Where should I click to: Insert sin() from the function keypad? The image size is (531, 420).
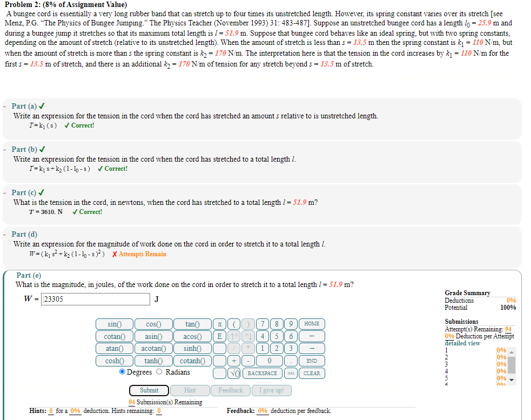[114, 324]
